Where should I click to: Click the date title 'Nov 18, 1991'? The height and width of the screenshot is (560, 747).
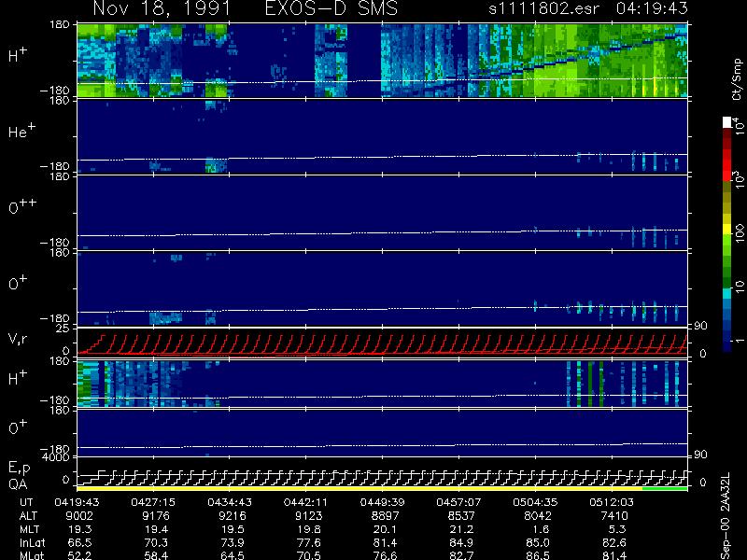click(x=161, y=9)
